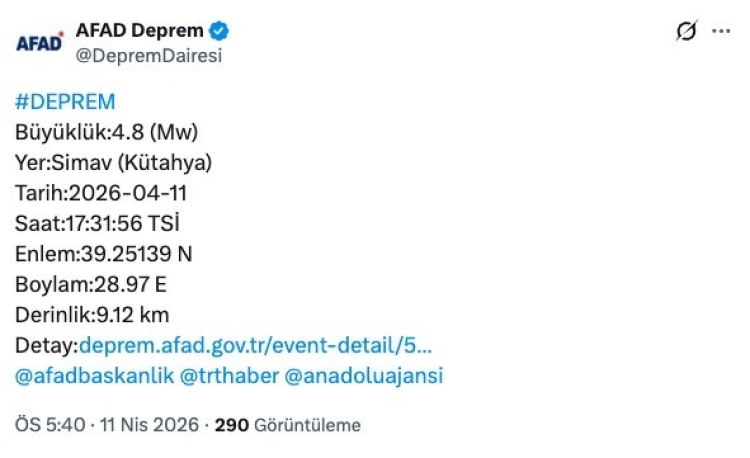Click the 11 Nis 2026 post date
The image size is (750, 458).
(150, 425)
